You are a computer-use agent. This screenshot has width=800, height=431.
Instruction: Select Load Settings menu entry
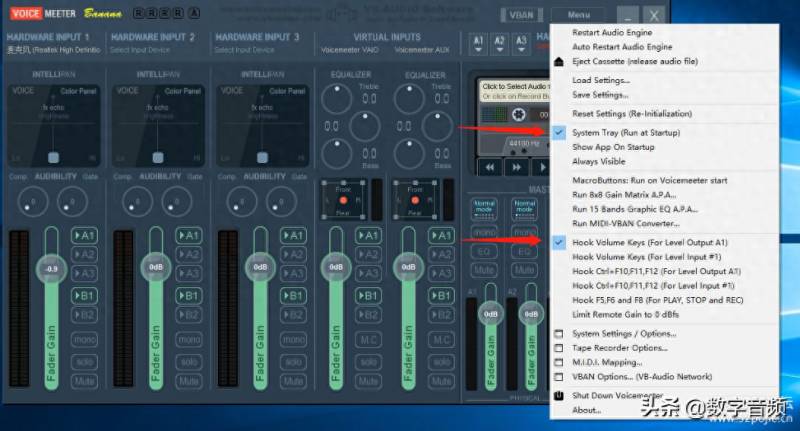[x=601, y=80]
